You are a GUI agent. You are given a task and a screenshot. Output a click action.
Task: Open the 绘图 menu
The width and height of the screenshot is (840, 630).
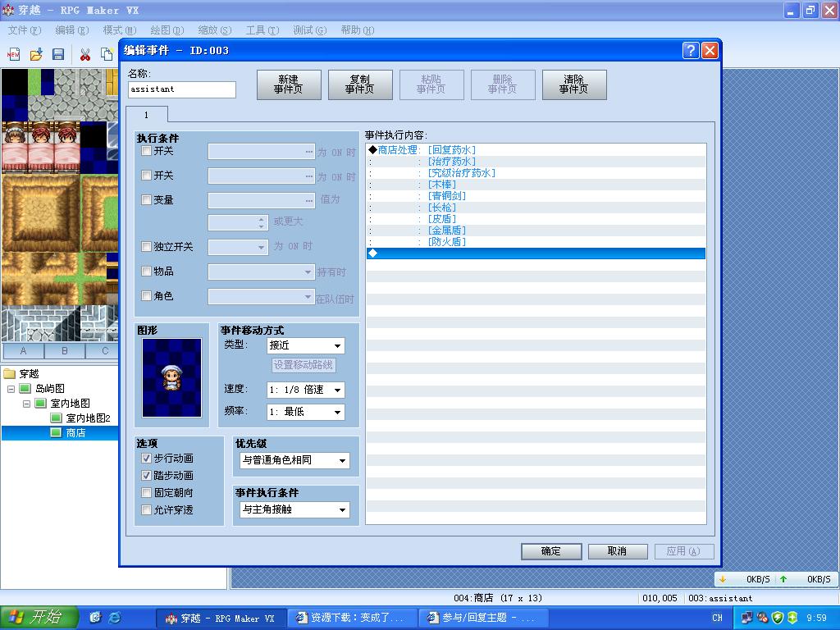167,30
